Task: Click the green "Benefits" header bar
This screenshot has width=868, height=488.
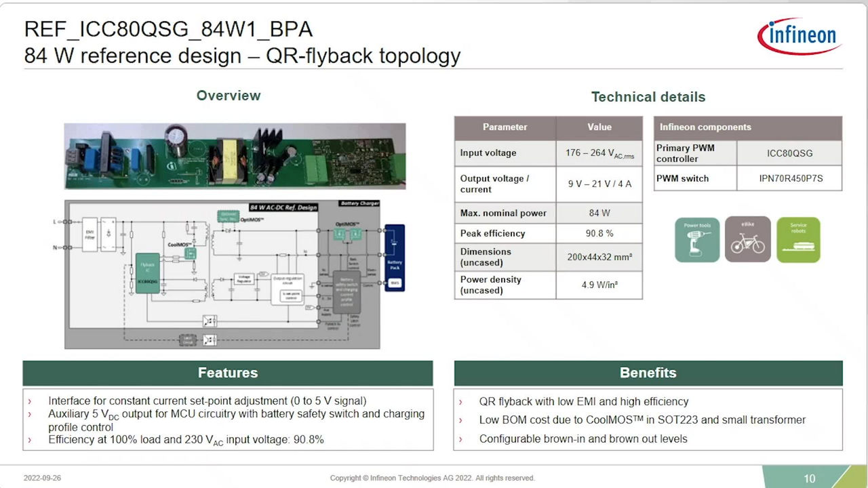Action: coord(648,373)
